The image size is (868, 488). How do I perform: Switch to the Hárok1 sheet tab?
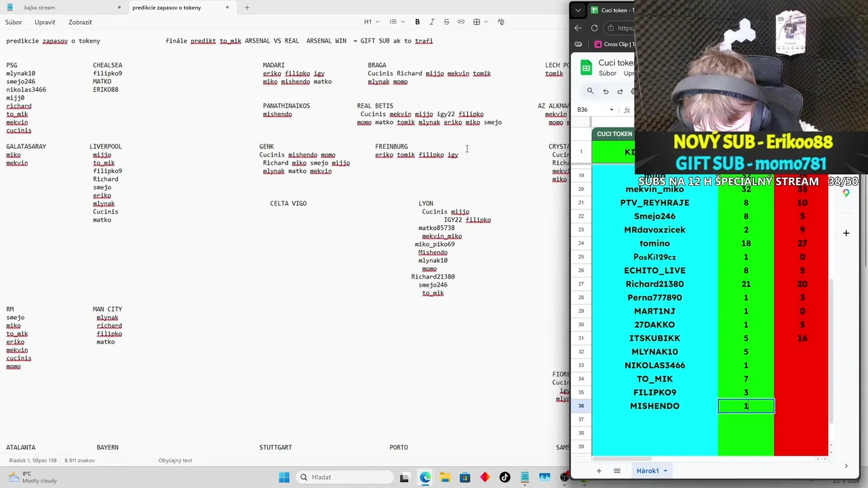[648, 470]
